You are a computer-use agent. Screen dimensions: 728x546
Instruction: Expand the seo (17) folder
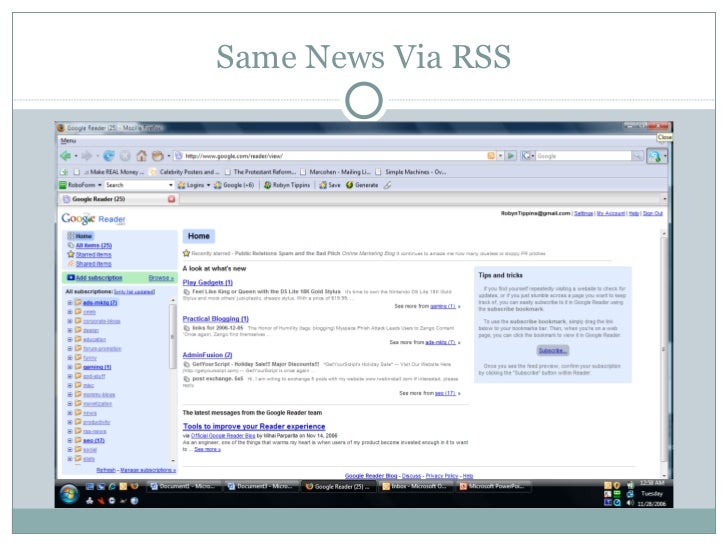[70, 441]
